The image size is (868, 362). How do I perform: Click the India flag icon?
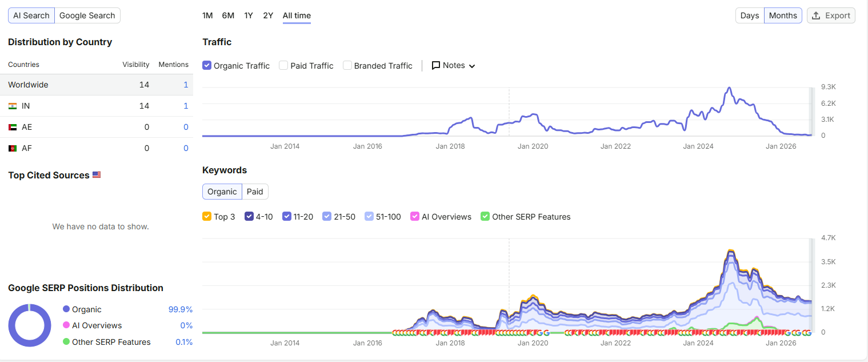click(x=13, y=106)
